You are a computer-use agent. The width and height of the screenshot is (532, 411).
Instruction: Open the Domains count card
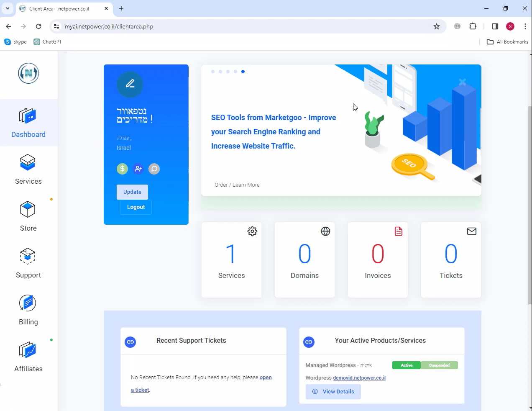click(x=304, y=260)
